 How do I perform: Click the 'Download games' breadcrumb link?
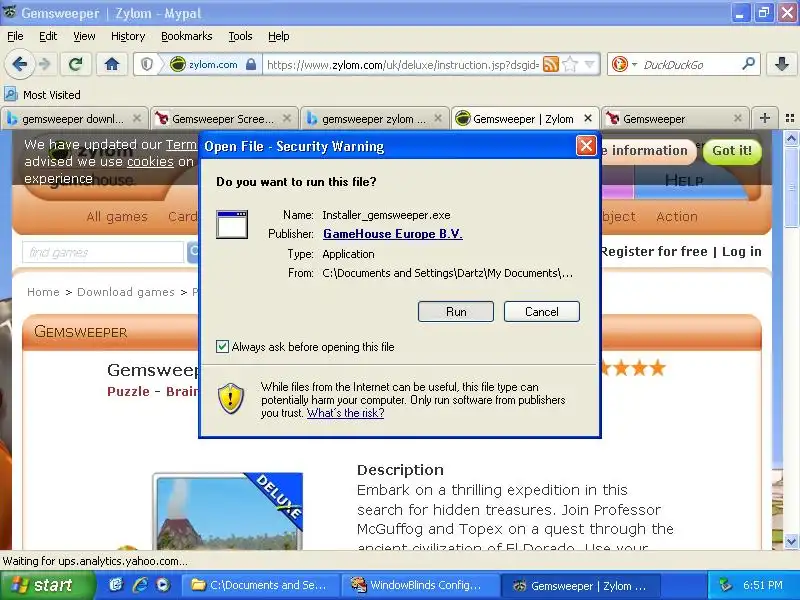pos(126,292)
